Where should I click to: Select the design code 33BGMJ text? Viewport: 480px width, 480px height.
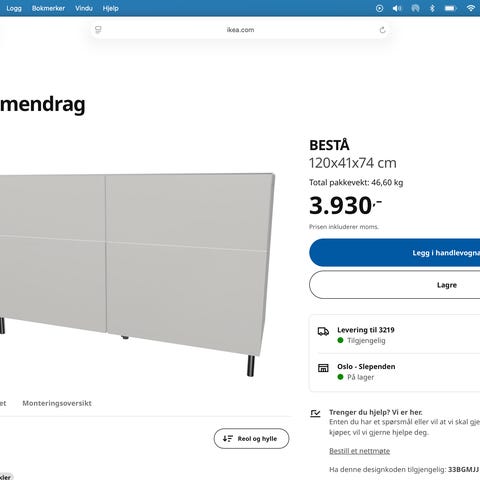[x=463, y=470]
